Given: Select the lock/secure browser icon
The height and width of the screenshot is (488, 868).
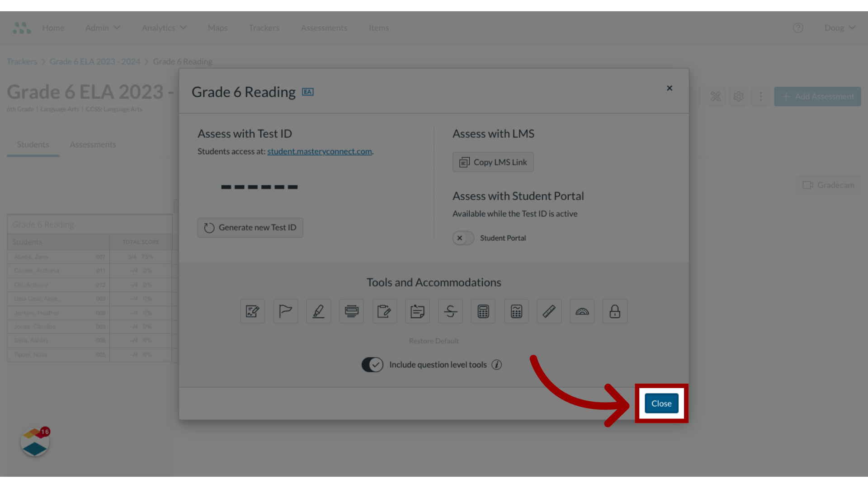Looking at the screenshot, I should click(615, 311).
